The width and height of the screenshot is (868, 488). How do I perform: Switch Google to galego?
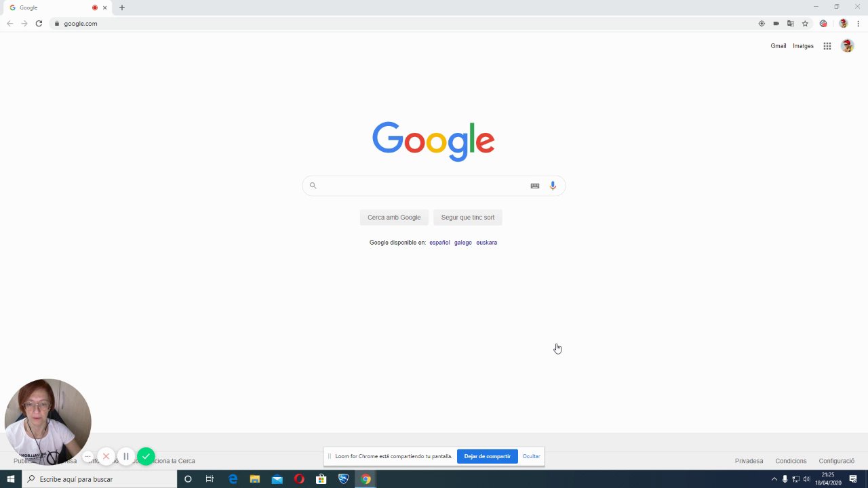click(463, 243)
